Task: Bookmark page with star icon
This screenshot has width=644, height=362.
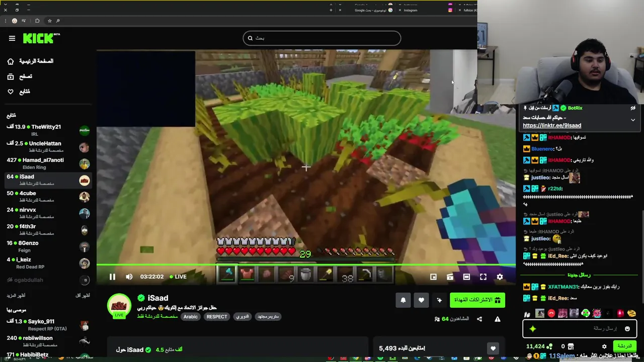Action: [x=49, y=21]
